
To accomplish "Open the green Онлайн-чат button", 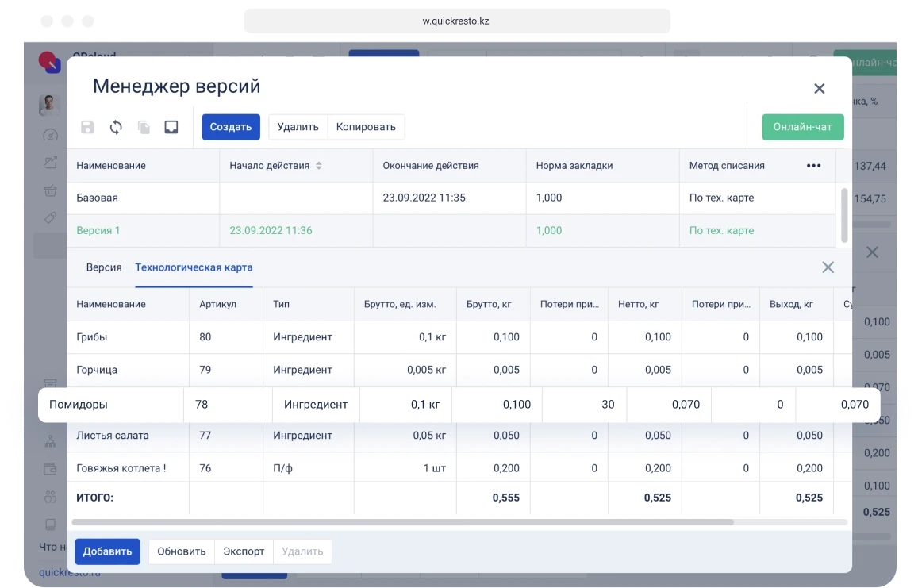I will point(802,127).
